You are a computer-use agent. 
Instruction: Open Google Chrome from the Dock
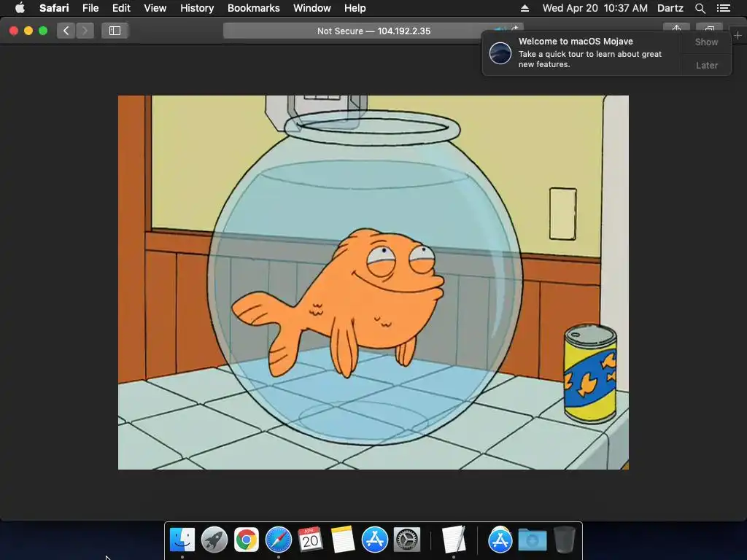[246, 540]
